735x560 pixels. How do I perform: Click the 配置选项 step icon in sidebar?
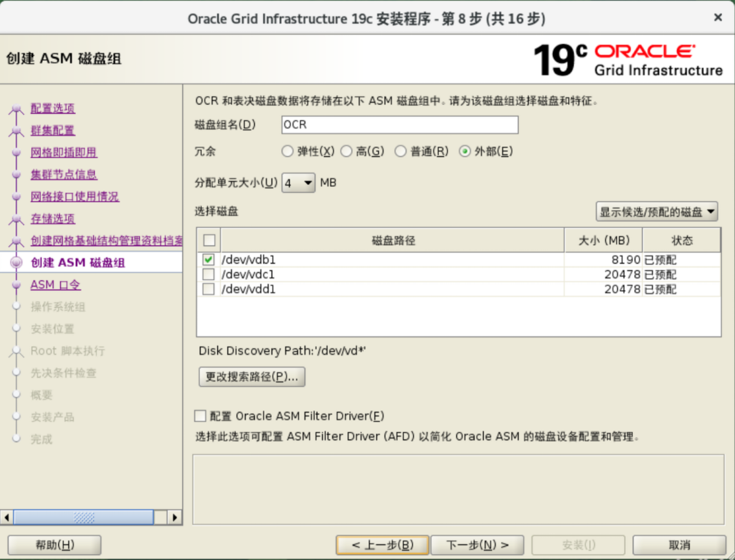click(x=16, y=109)
